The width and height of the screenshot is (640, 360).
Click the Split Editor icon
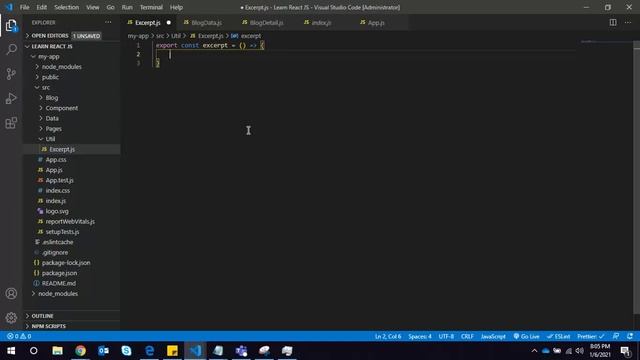(613, 22)
